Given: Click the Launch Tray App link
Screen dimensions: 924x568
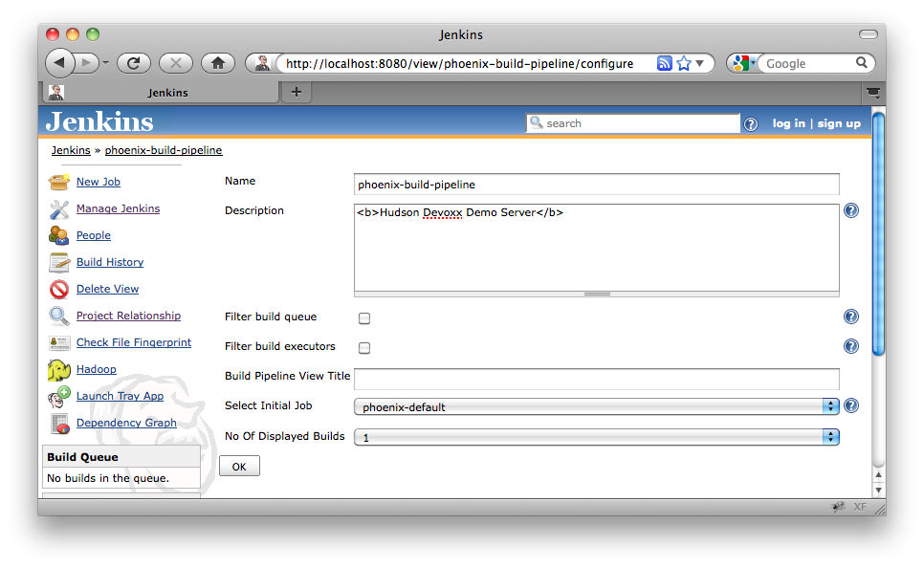Looking at the screenshot, I should [x=120, y=396].
